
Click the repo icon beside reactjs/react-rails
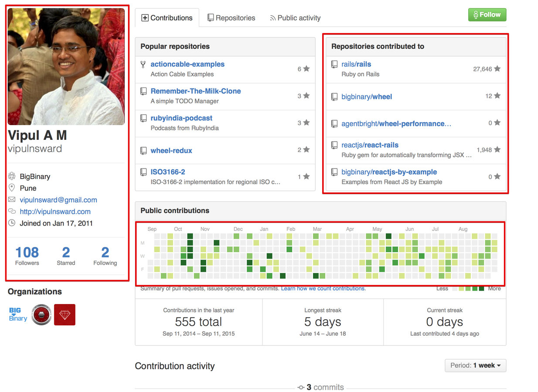(x=334, y=145)
